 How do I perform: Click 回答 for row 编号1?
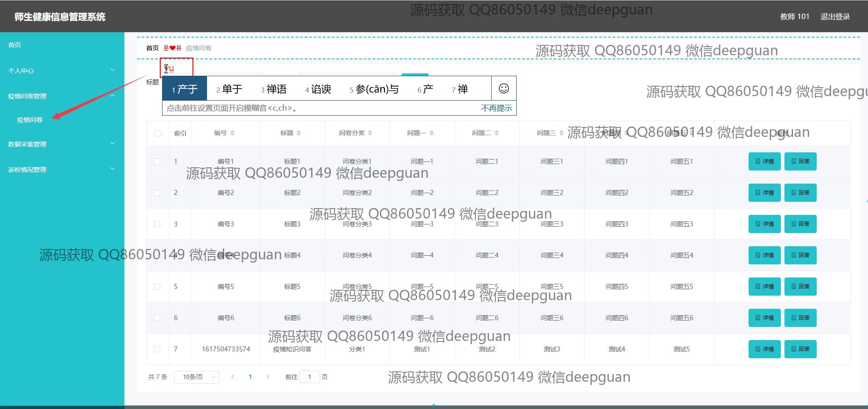click(800, 161)
